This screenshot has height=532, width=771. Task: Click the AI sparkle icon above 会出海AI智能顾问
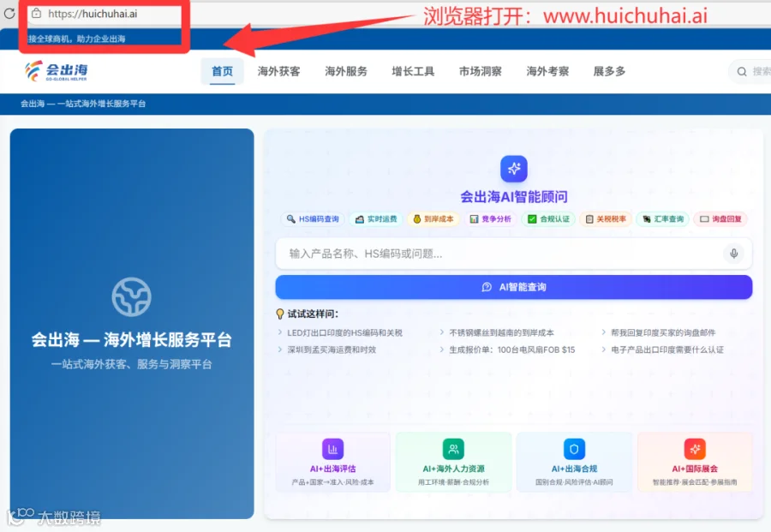pyautogui.click(x=514, y=169)
